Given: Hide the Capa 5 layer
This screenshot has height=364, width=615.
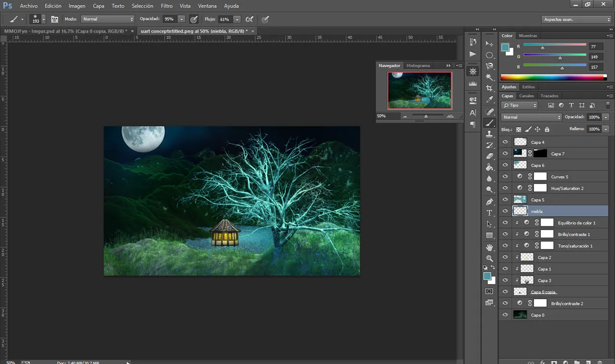Looking at the screenshot, I should [x=505, y=200].
